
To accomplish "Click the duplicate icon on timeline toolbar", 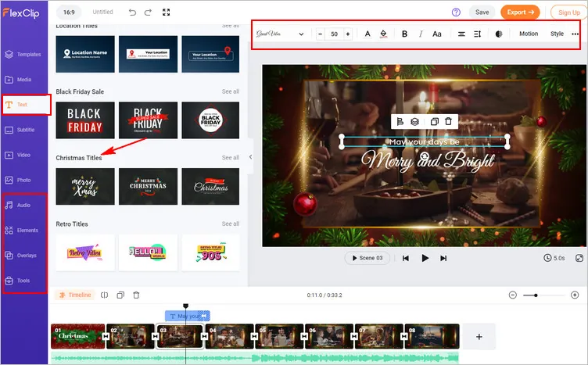I will coord(120,295).
